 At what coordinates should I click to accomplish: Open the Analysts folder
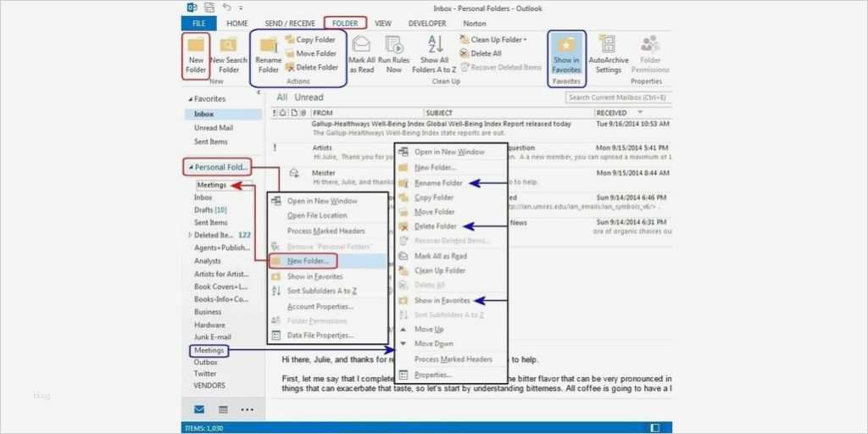tap(208, 261)
